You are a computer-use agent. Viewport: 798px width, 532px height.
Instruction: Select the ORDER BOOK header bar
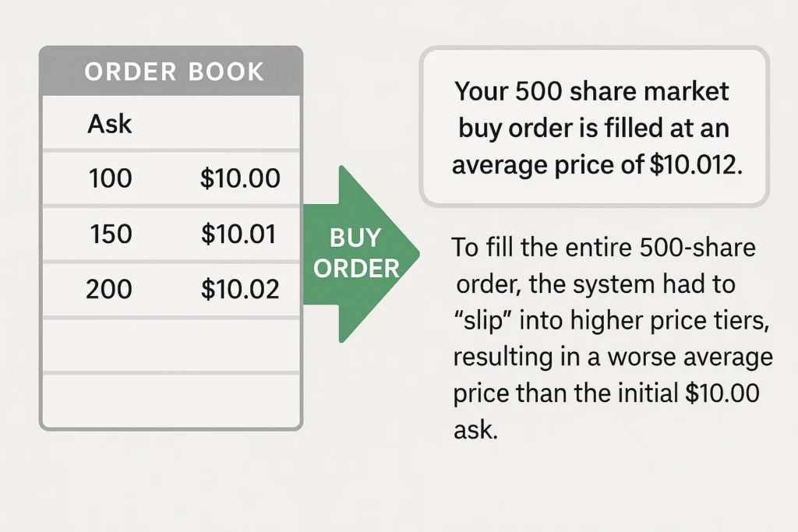point(171,72)
